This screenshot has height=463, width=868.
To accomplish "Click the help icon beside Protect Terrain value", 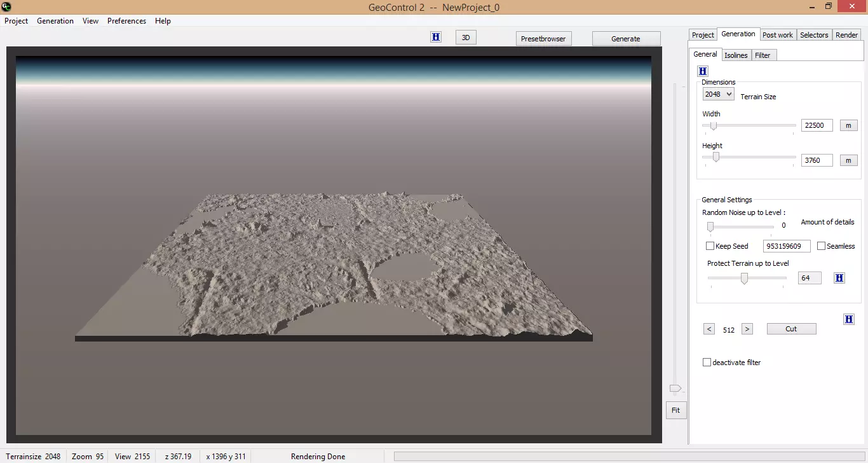I will [839, 277].
